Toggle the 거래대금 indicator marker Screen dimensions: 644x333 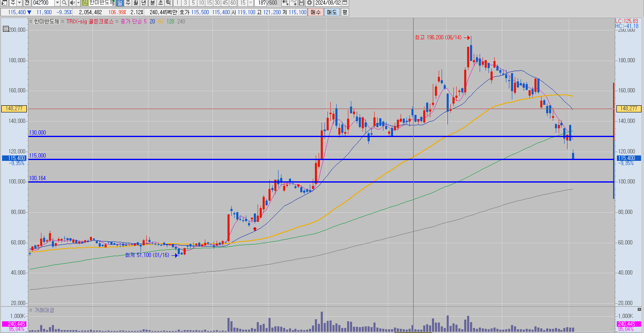coord(31,310)
